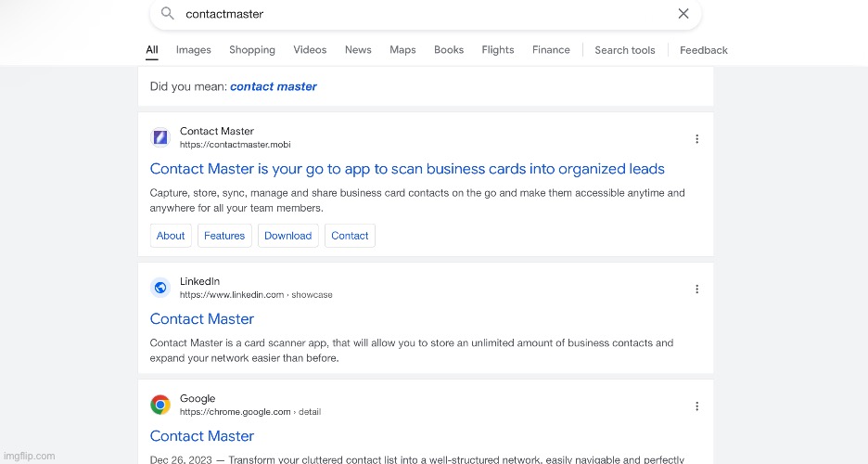
Task: Click the LinkedIn globe favicon
Action: pos(160,288)
